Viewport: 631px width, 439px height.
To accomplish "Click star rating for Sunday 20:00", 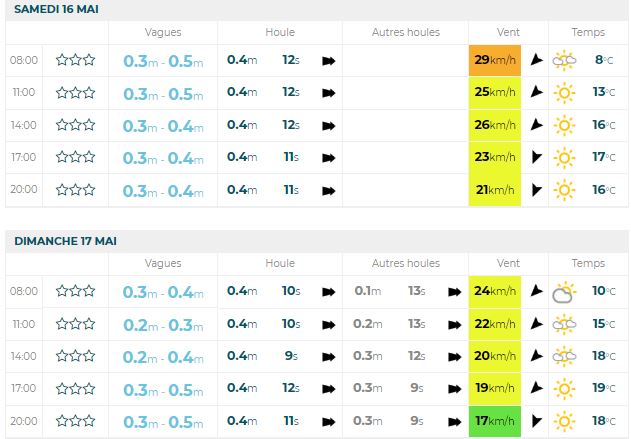I will 76,421.
